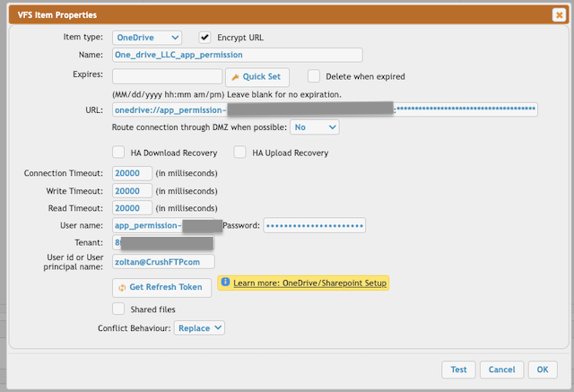Click the Password field

pos(315,225)
